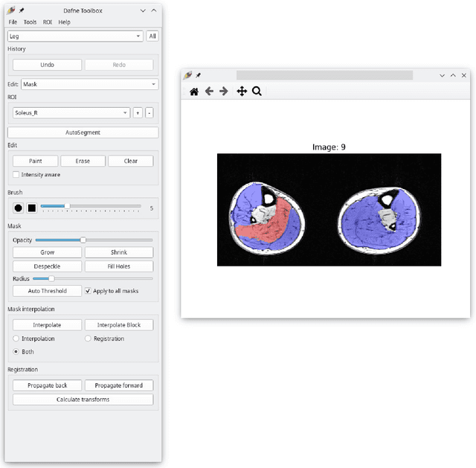The width and height of the screenshot is (476, 468).
Task: Click the Home reset view icon
Action: (x=194, y=92)
